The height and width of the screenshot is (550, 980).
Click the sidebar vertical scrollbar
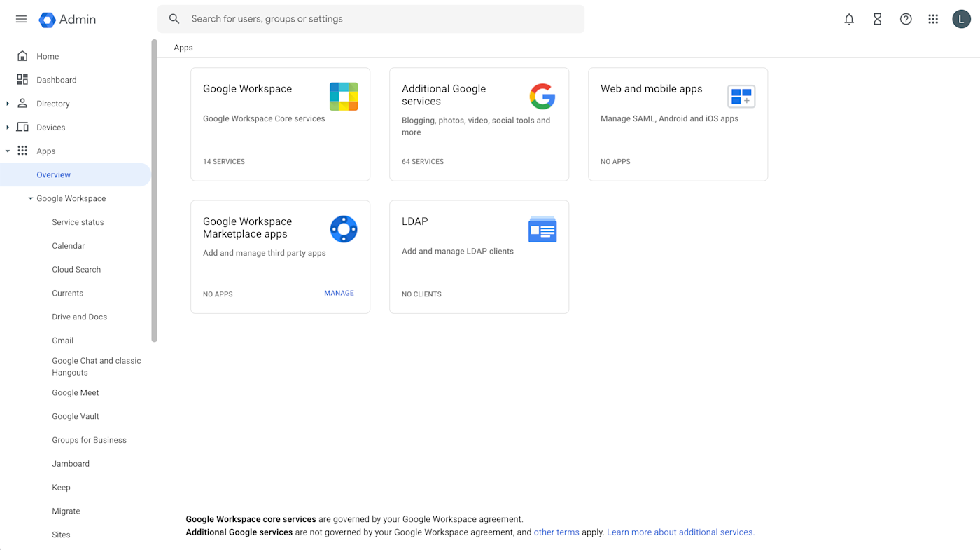[154, 191]
